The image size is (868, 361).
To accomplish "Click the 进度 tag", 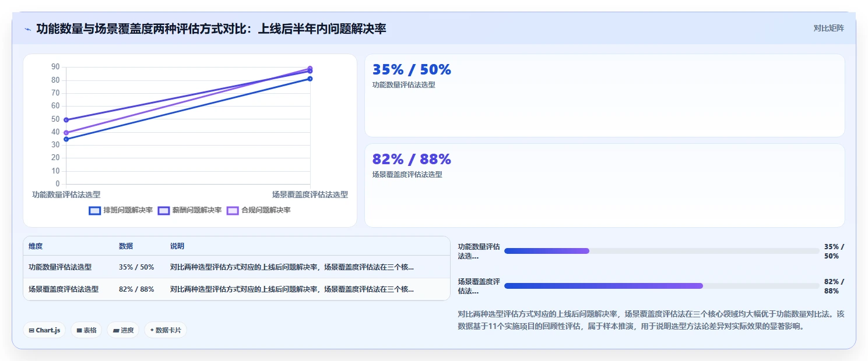I will point(123,330).
